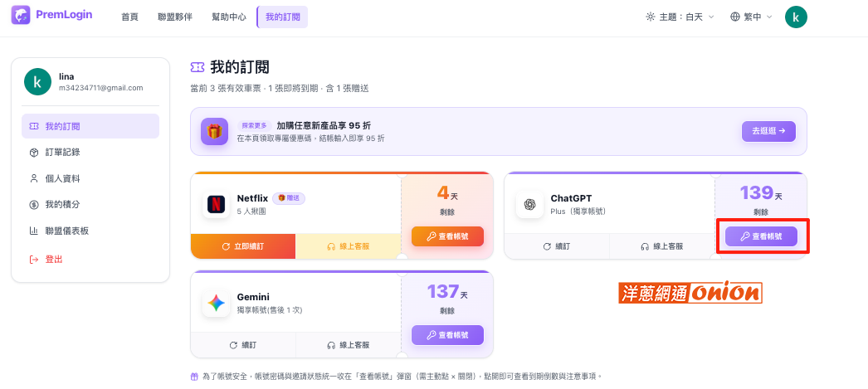Click the coin icon beside 我的積分
868x389 pixels.
pos(34,205)
